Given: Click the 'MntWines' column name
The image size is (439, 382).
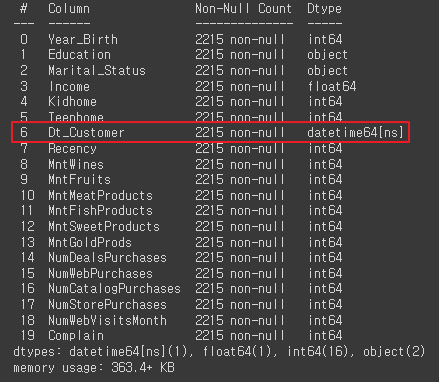Looking at the screenshot, I should [76, 164].
